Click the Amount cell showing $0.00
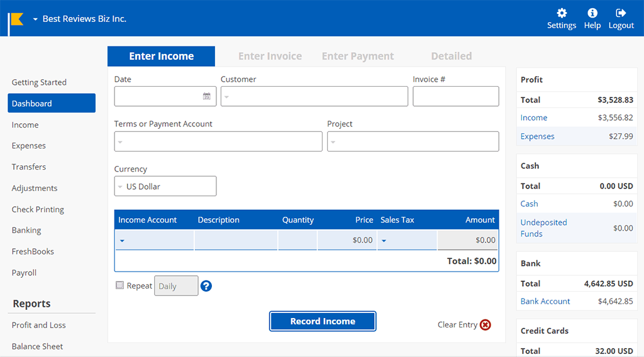The image size is (644, 357). pyautogui.click(x=468, y=240)
